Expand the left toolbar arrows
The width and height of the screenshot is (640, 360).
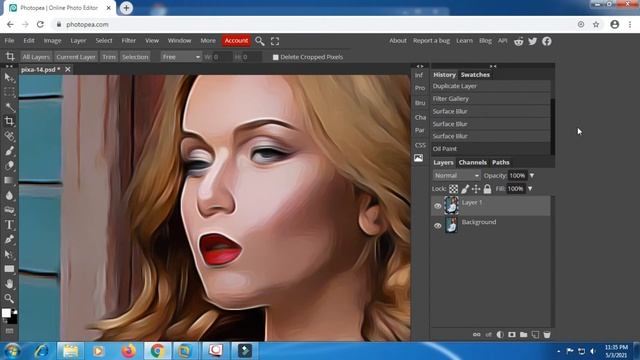click(x=9, y=66)
